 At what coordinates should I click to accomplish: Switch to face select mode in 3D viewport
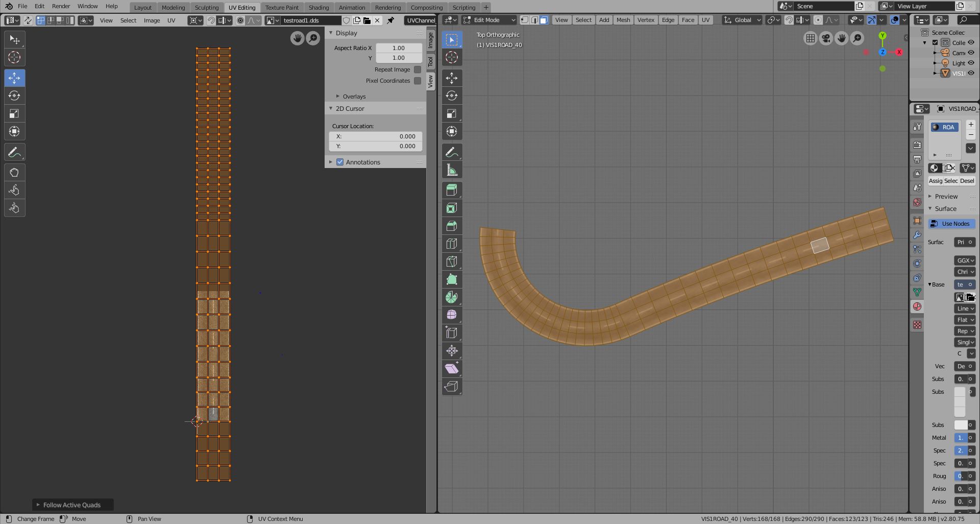pyautogui.click(x=544, y=20)
